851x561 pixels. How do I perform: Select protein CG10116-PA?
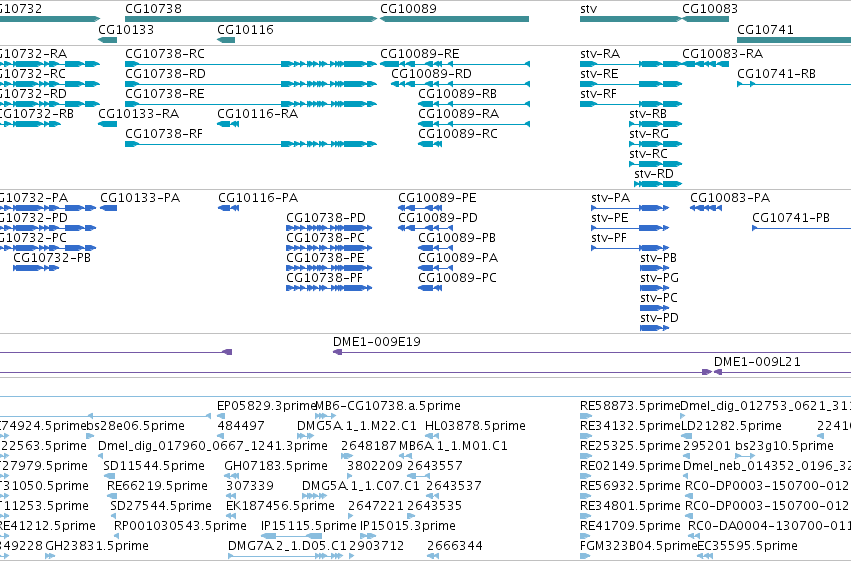pyautogui.click(x=228, y=208)
